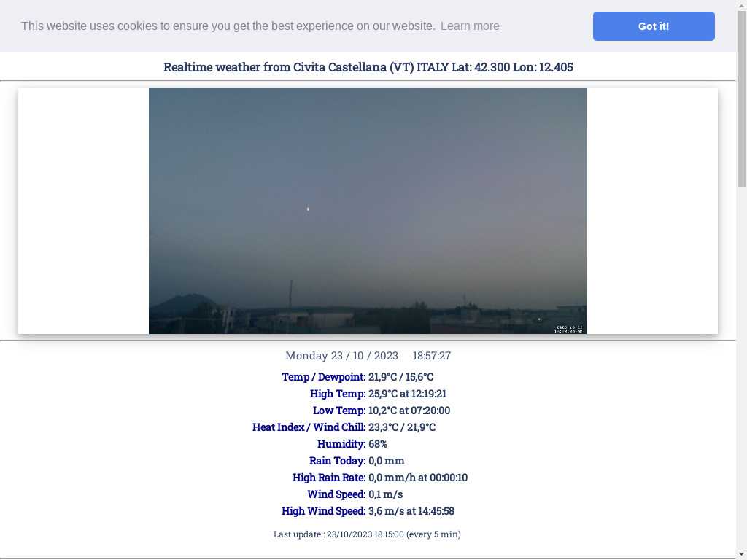This screenshot has width=747, height=560.
Task: Select the Rain Today label
Action: [337, 461]
